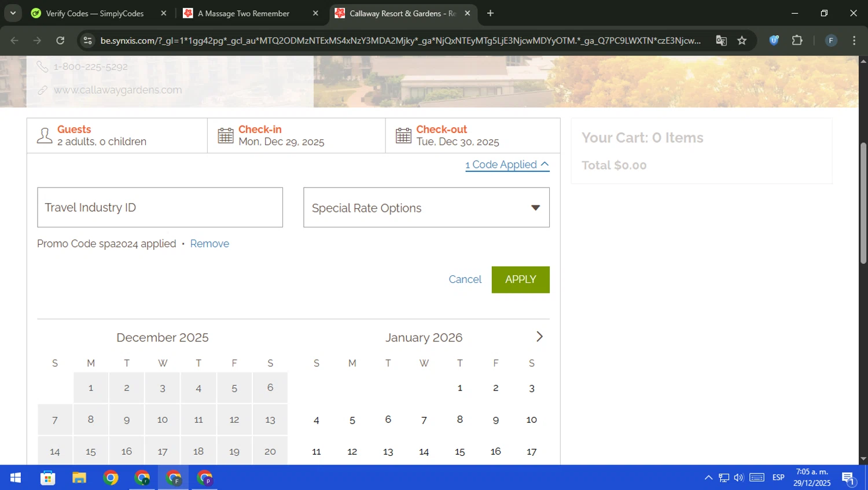Close the A Massage Two Remember tab
The height and width of the screenshot is (490, 868).
point(315,13)
